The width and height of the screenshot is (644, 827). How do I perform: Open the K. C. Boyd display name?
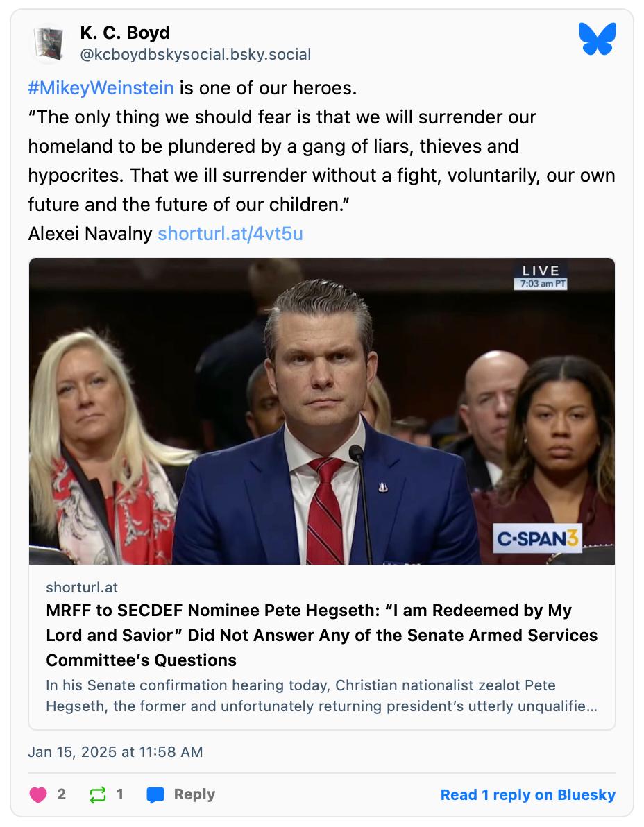[x=125, y=33]
